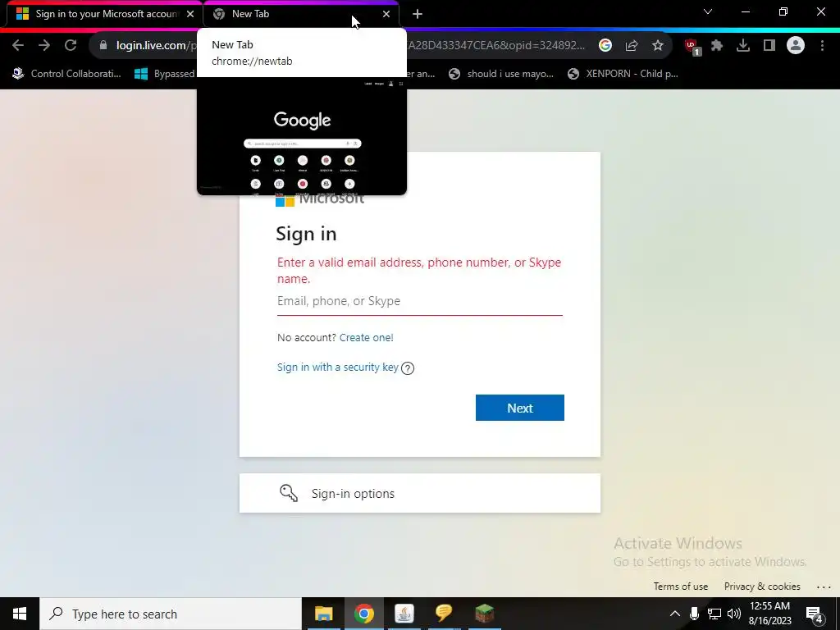Viewport: 840px width, 630px height.
Task: Expand the tab search chevron
Action: point(708,11)
